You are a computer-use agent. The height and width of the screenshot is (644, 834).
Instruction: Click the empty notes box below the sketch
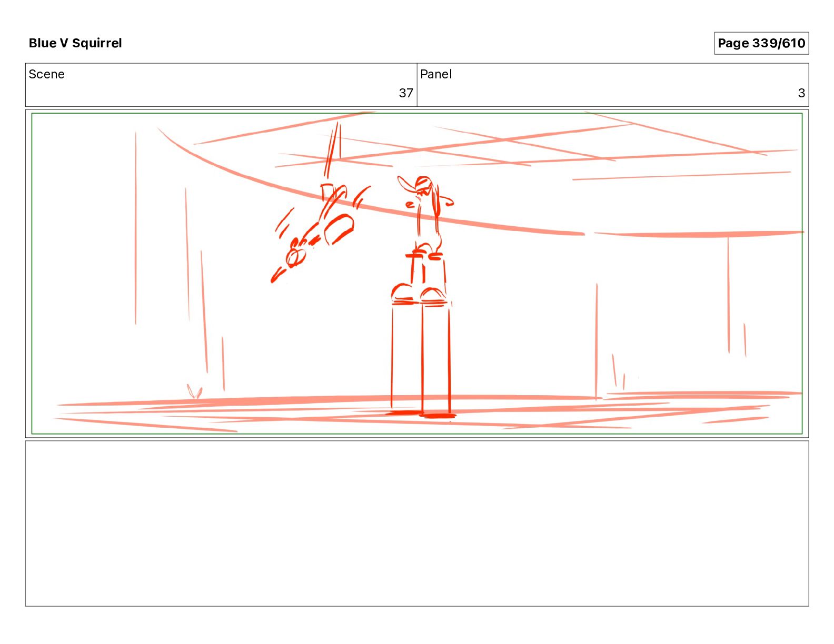pos(417,524)
